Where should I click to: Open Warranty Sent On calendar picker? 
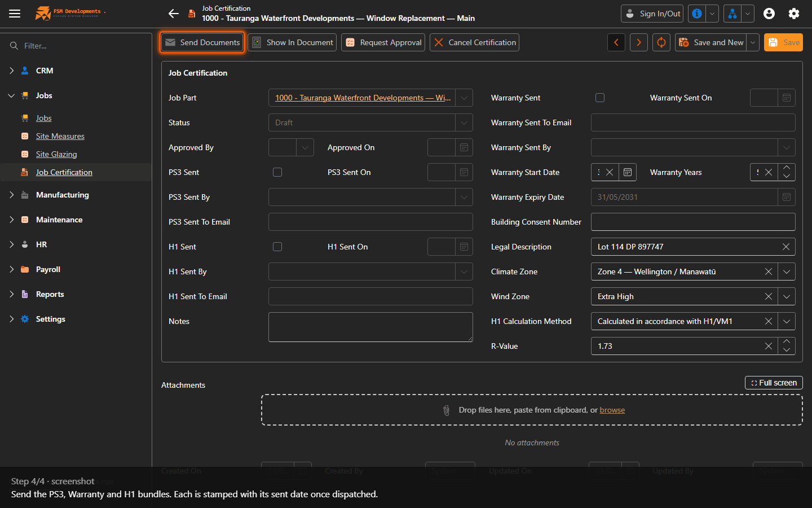[787, 98]
